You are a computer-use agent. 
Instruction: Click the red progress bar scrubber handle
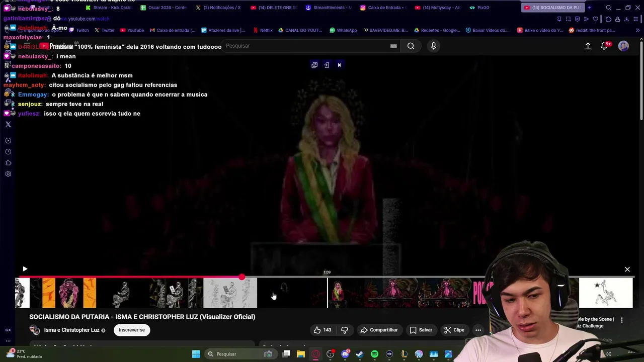[242, 277]
